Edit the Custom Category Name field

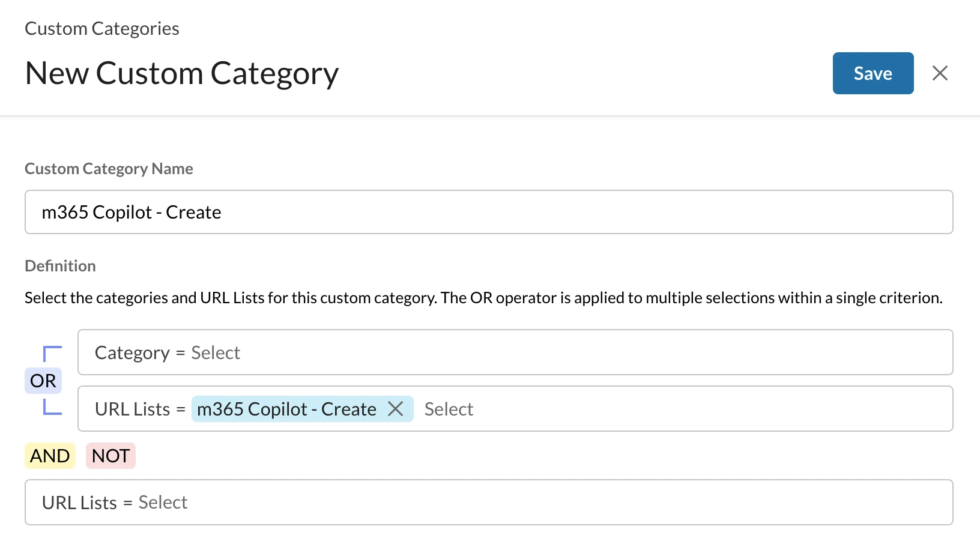pyautogui.click(x=489, y=212)
